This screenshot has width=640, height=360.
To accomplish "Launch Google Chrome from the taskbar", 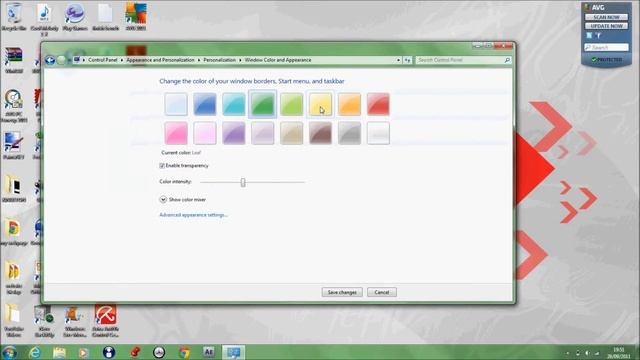I will pyautogui.click(x=184, y=352).
